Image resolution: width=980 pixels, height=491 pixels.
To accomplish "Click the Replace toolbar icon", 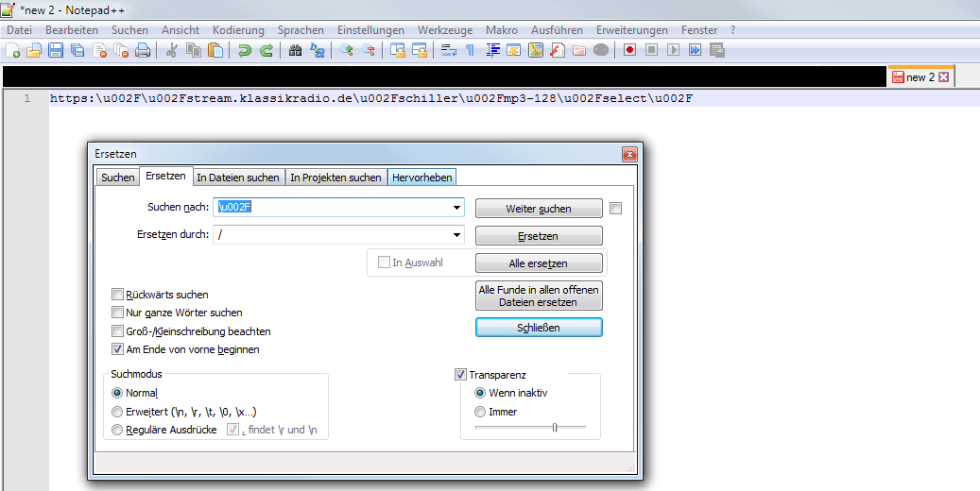I will pos(317,51).
